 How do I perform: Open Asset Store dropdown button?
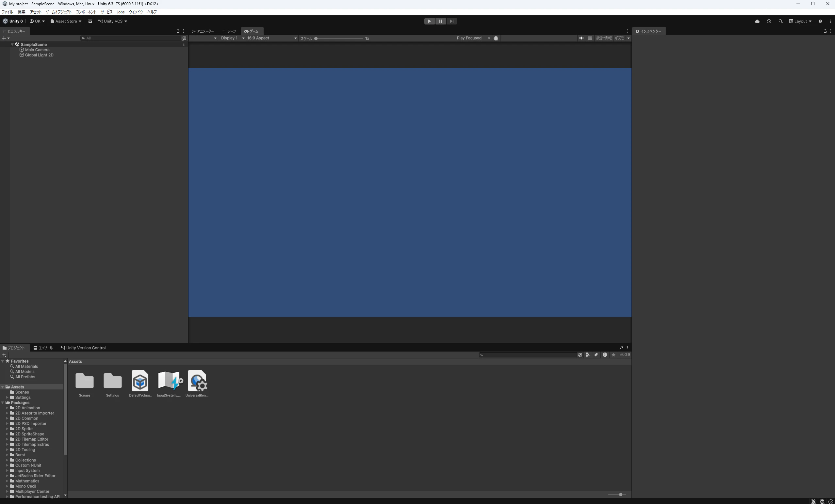tap(66, 21)
